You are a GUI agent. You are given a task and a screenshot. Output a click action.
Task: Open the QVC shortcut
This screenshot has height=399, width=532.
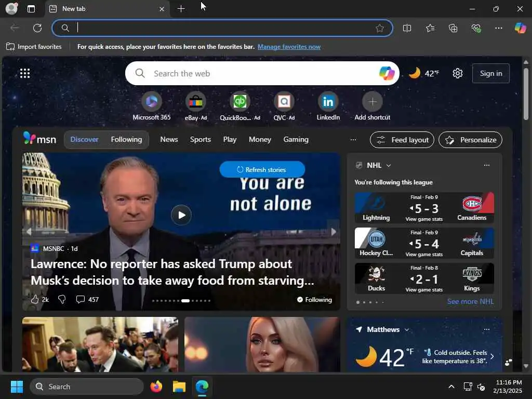click(284, 106)
